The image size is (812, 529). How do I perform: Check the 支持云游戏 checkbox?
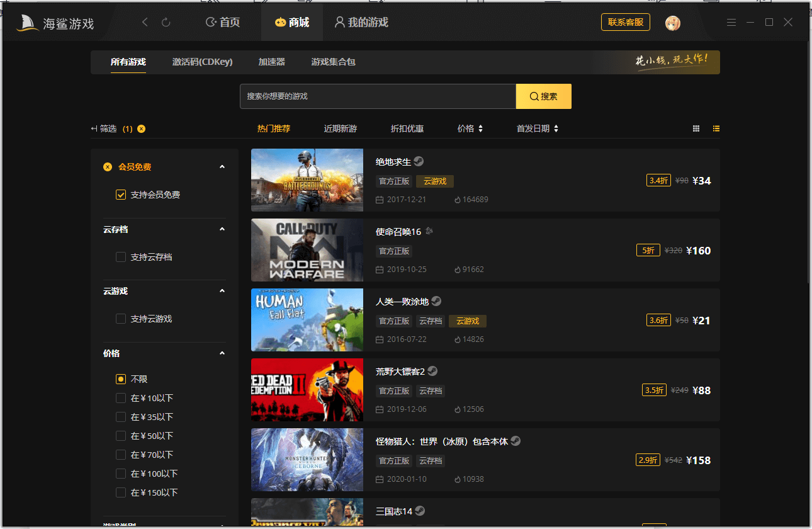click(120, 319)
